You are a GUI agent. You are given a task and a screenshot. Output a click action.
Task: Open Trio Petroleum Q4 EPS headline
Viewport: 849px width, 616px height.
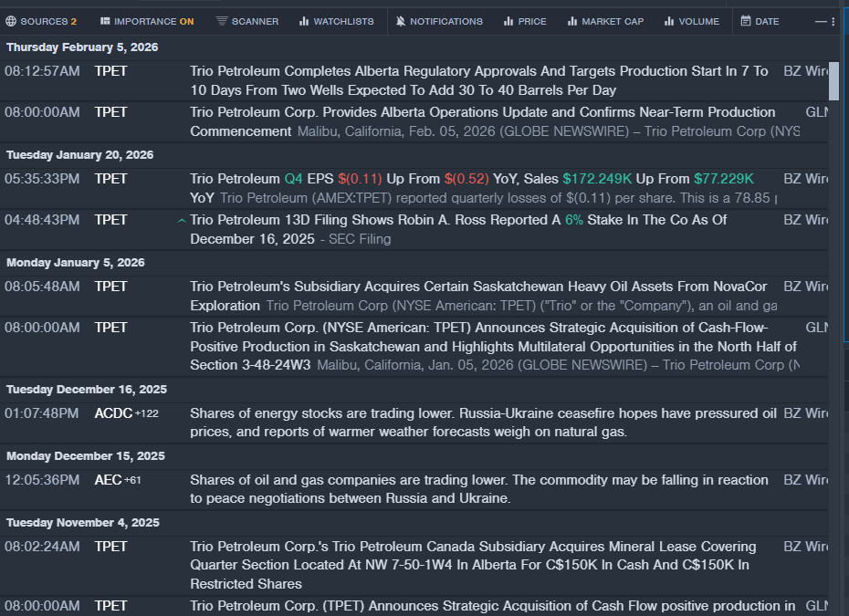471,179
